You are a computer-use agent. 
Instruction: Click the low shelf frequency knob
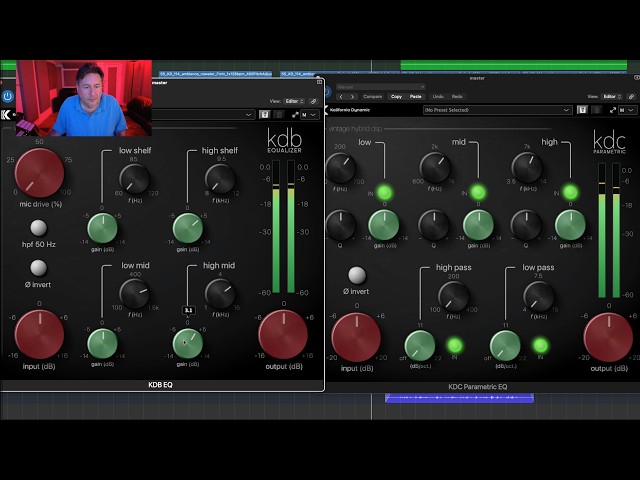134,179
